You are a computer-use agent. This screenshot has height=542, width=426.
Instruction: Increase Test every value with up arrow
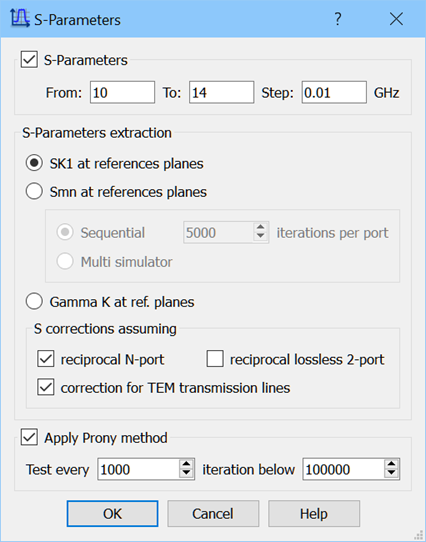pos(186,464)
